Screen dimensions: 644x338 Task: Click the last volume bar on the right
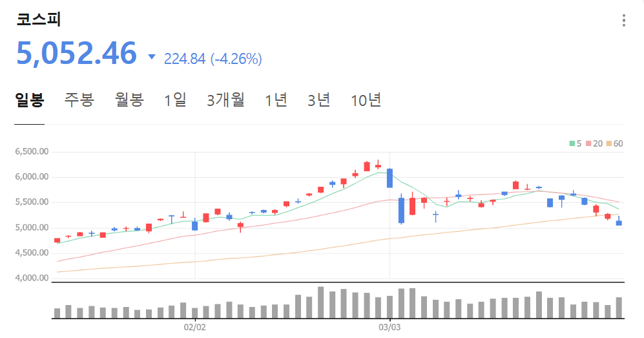pos(619,308)
